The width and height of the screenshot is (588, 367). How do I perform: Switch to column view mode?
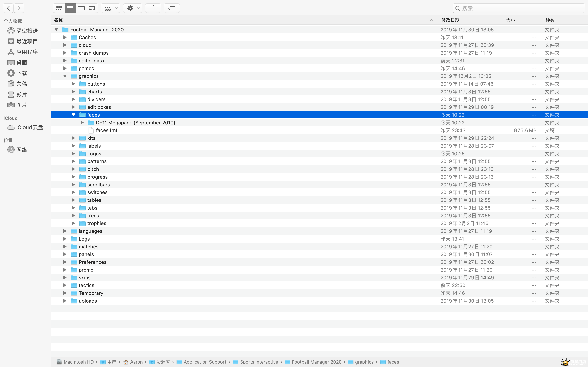[x=81, y=8]
